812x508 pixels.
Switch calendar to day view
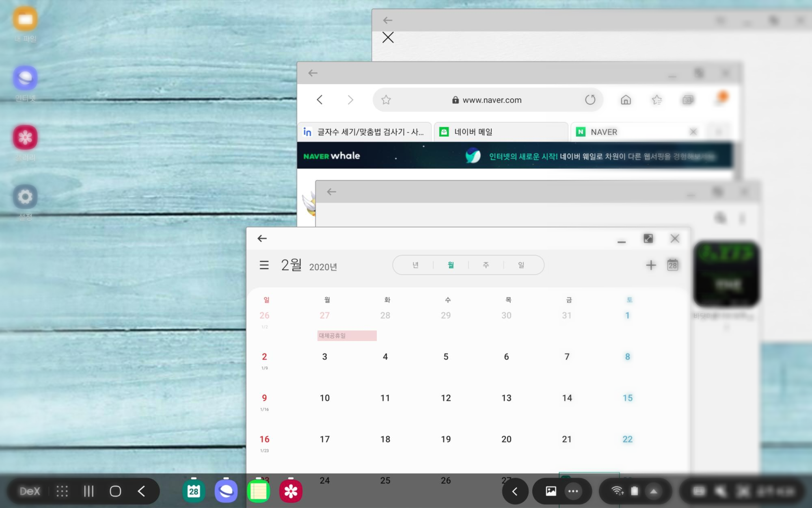(x=521, y=265)
